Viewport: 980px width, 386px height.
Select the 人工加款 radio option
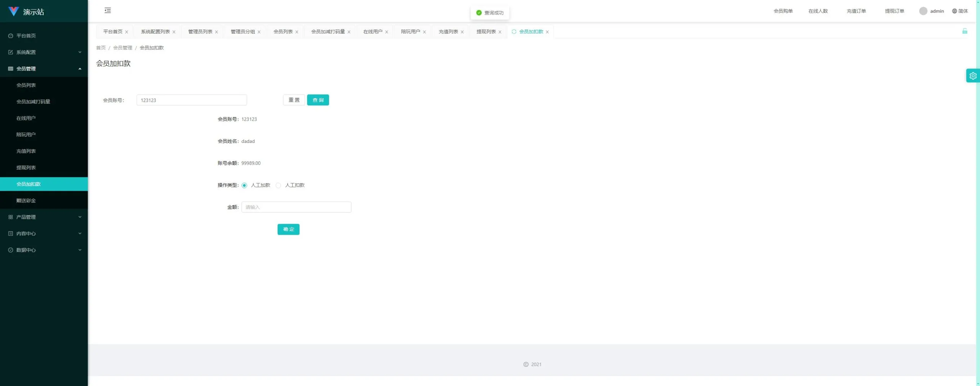(244, 185)
